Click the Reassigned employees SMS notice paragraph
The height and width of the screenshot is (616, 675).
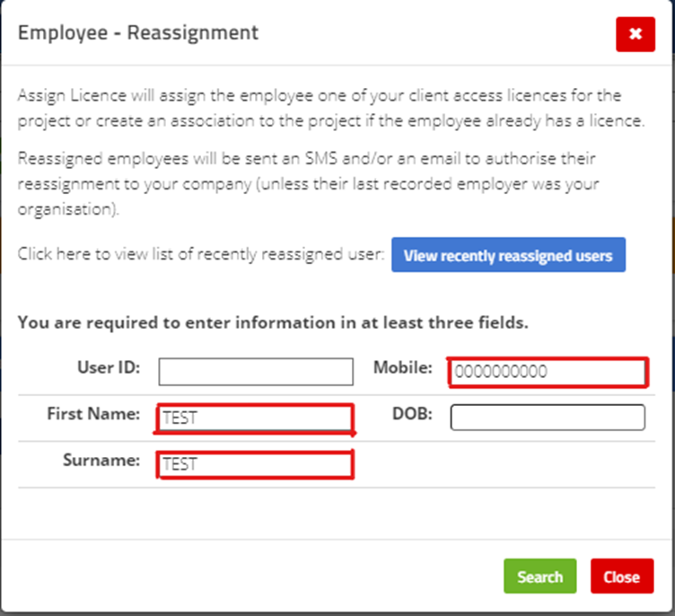(x=308, y=184)
